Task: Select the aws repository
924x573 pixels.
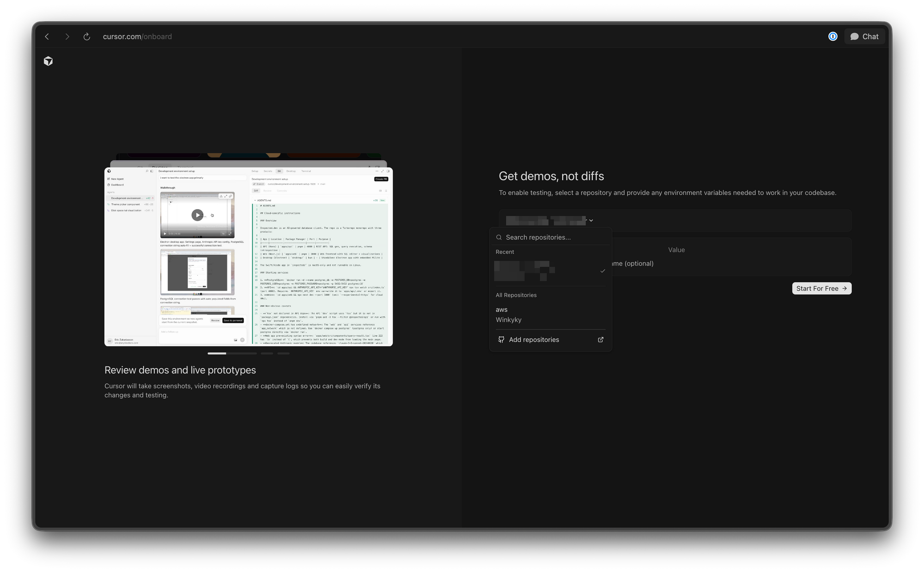Action: (x=502, y=309)
